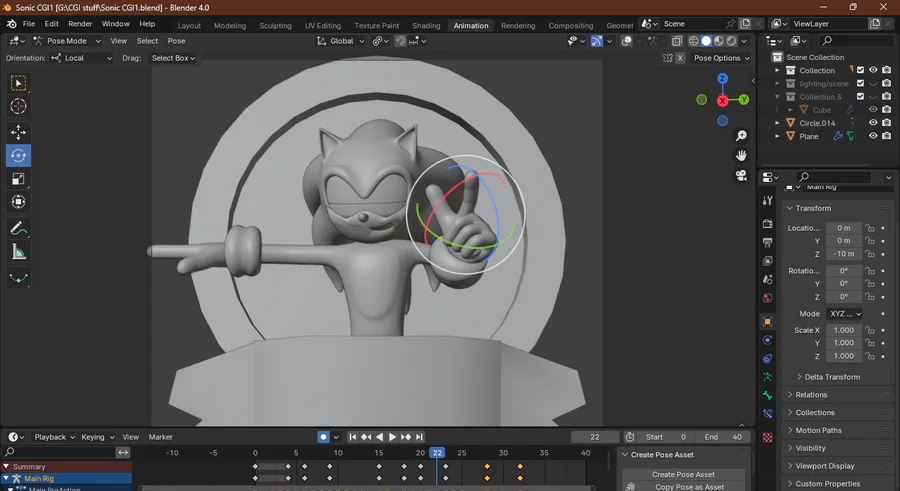Open the File menu

click(29, 24)
